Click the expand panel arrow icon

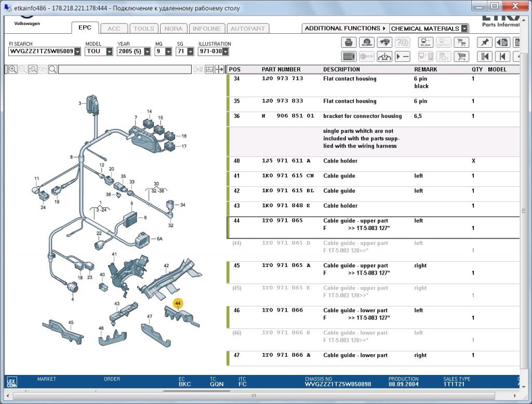pyautogui.click(x=220, y=70)
